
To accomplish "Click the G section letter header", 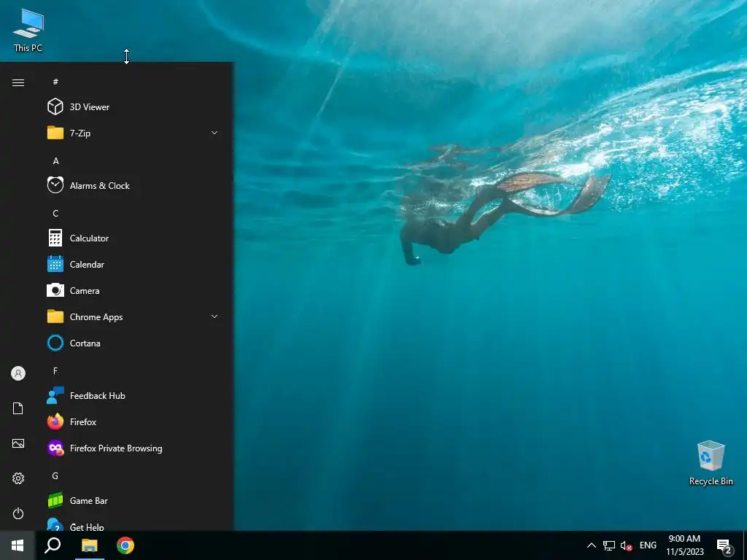I will click(55, 476).
